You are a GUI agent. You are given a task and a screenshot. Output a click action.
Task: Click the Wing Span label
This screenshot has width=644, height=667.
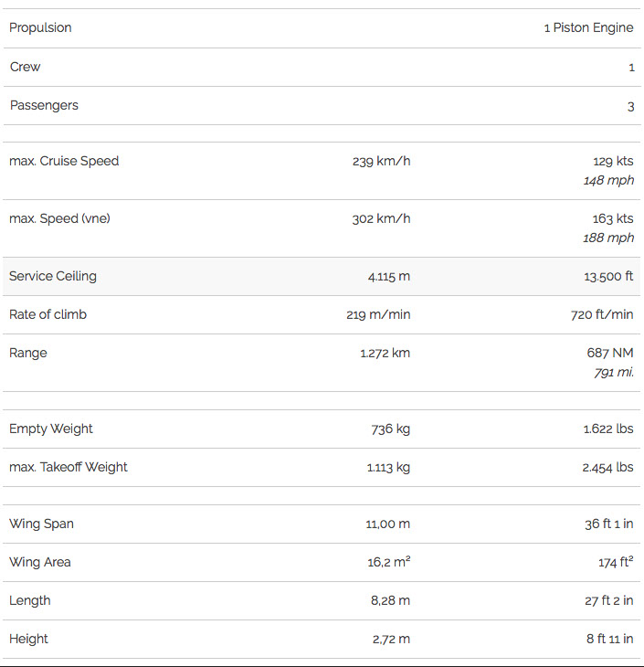(x=41, y=524)
